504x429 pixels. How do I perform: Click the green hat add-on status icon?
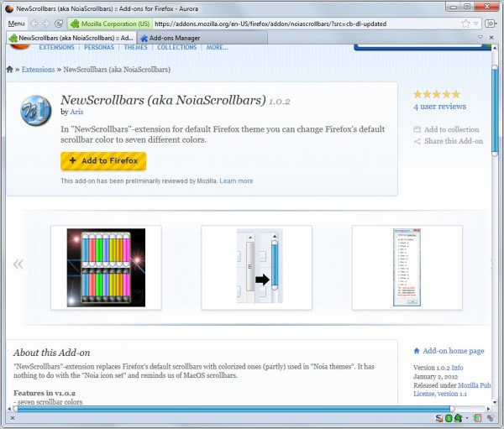pos(458,418)
